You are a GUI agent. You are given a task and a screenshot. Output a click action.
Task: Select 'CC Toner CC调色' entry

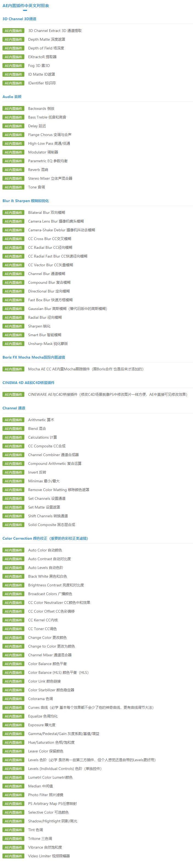(x=43, y=629)
